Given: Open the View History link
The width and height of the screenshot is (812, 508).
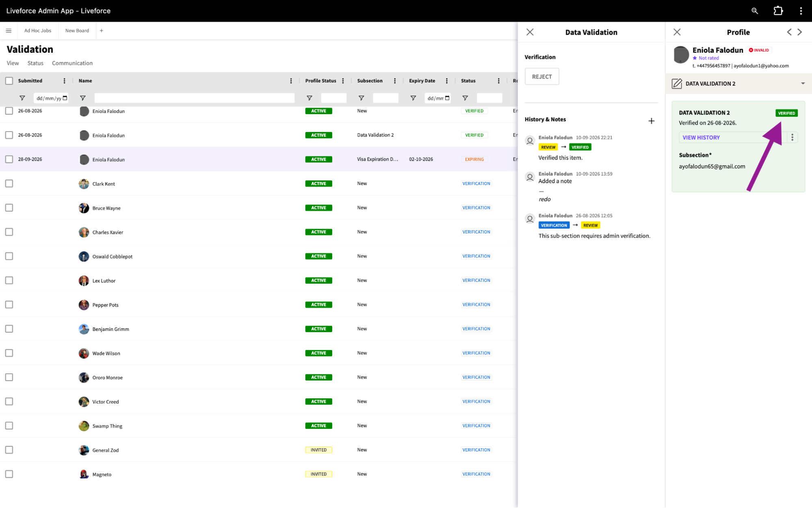Looking at the screenshot, I should tap(701, 138).
